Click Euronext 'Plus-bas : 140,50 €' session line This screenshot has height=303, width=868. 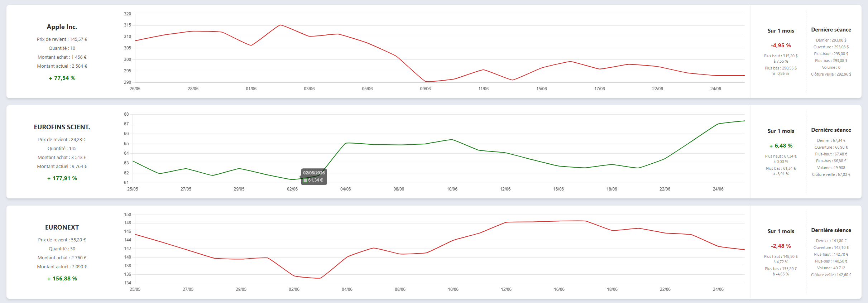(x=831, y=261)
